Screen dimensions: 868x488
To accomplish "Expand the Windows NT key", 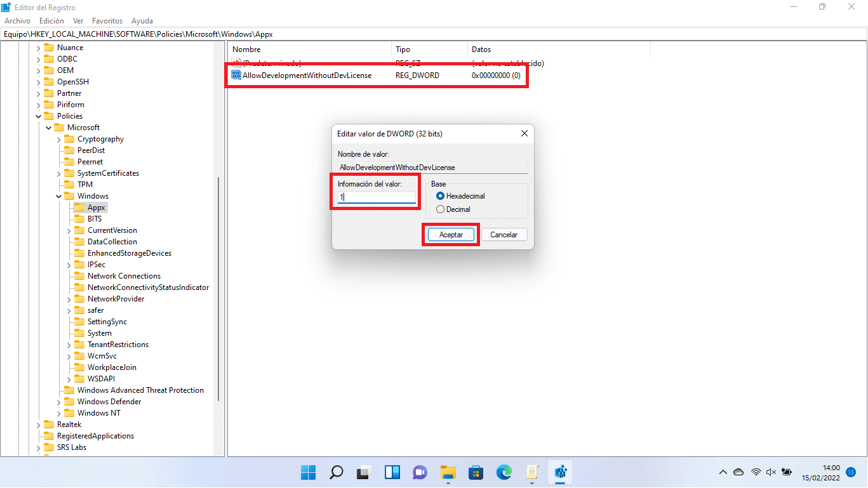I will click(58, 413).
